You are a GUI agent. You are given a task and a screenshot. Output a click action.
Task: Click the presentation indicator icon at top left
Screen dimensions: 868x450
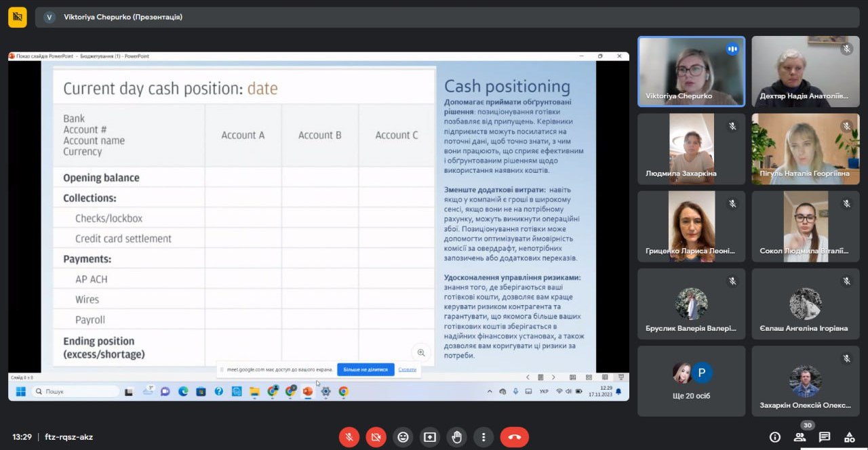[x=18, y=17]
